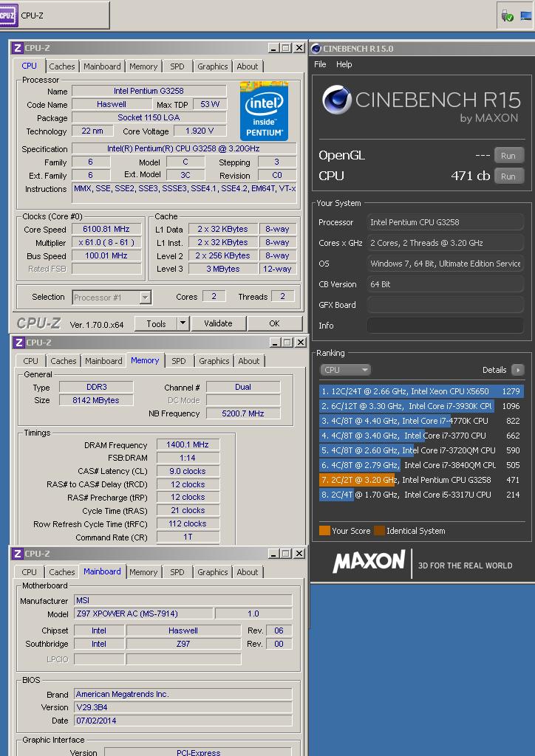Click the Cinebench R15 sphere logo
535x756 pixels.
pyautogui.click(x=336, y=100)
